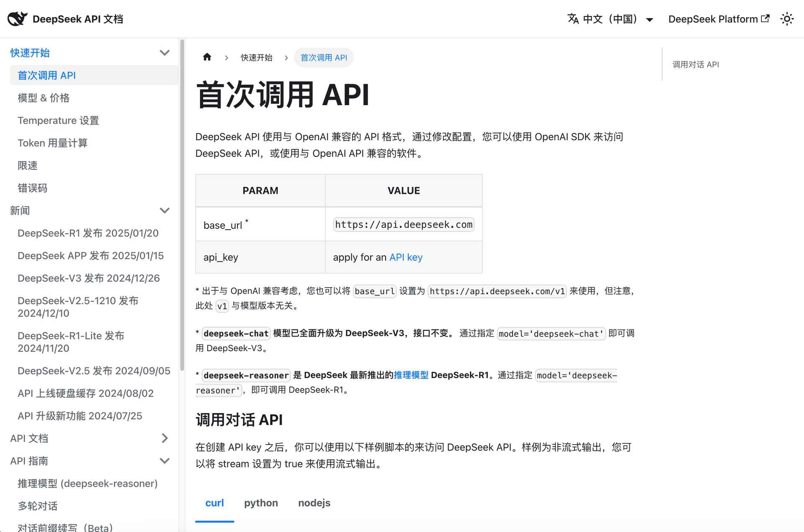The image size is (804, 532).
Task: Open DeepSeek-V2.5 发布 2024/09/05 news
Action: pos(94,371)
